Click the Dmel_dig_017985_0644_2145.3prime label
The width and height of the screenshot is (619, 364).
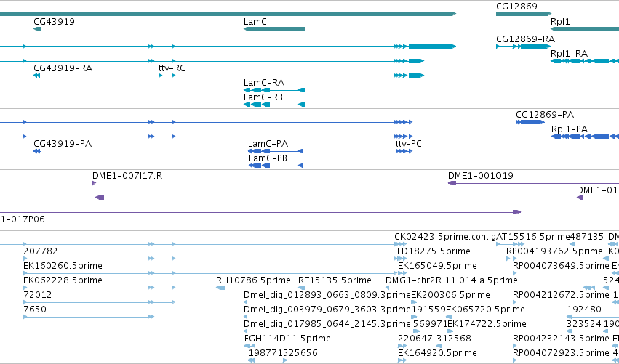pyautogui.click(x=327, y=325)
